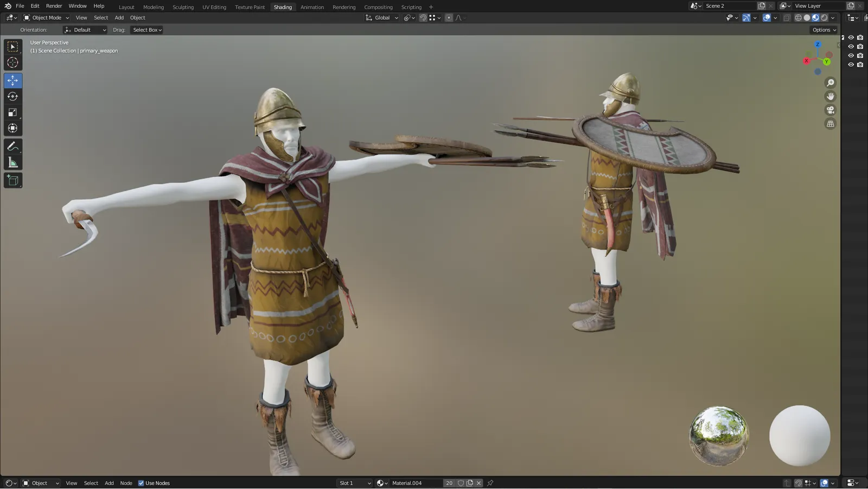The width and height of the screenshot is (868, 489).
Task: Toggle viewport gizmos display
Action: [x=746, y=18]
